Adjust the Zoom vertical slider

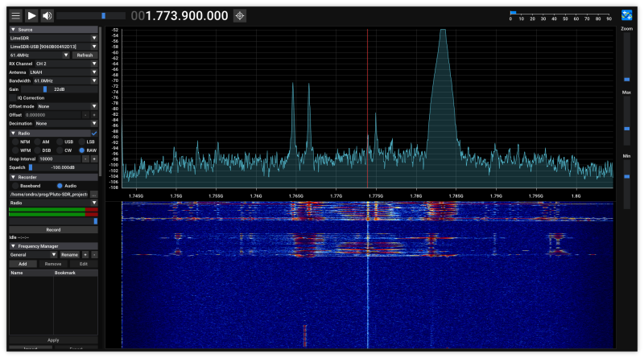coord(627,56)
